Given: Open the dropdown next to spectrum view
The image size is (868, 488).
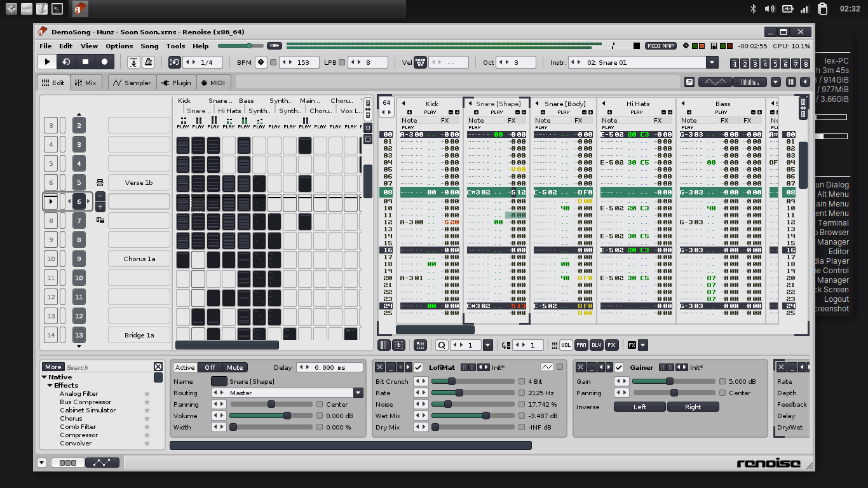Looking at the screenshot, I should (776, 82).
